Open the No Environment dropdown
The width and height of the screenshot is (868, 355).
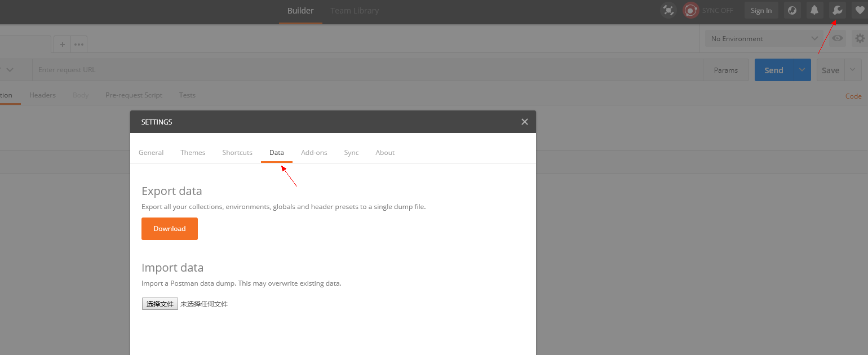764,38
